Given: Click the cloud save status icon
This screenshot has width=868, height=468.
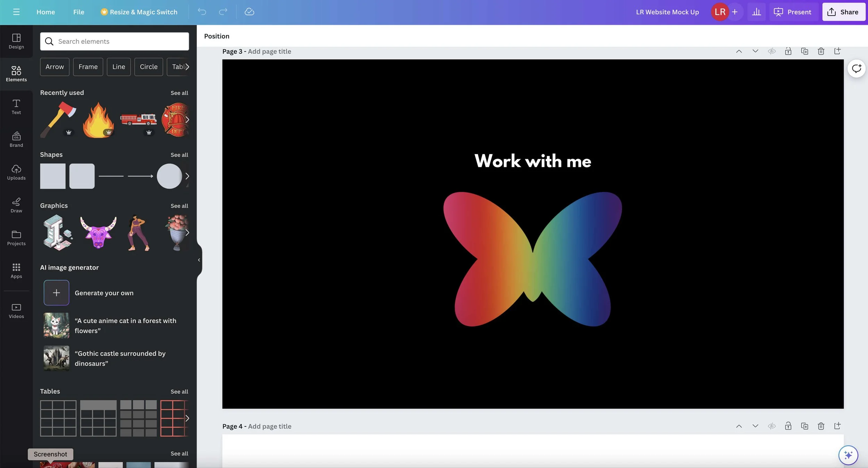Looking at the screenshot, I should tap(249, 12).
